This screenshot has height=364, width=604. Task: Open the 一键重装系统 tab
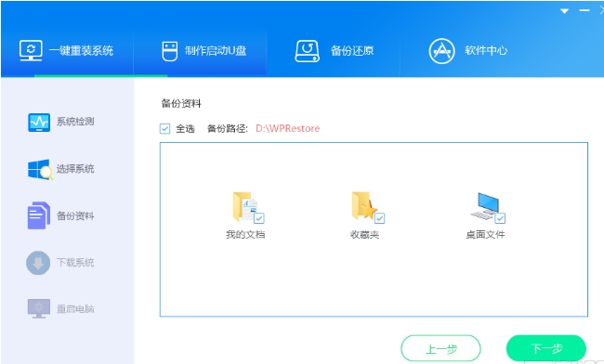[67, 50]
